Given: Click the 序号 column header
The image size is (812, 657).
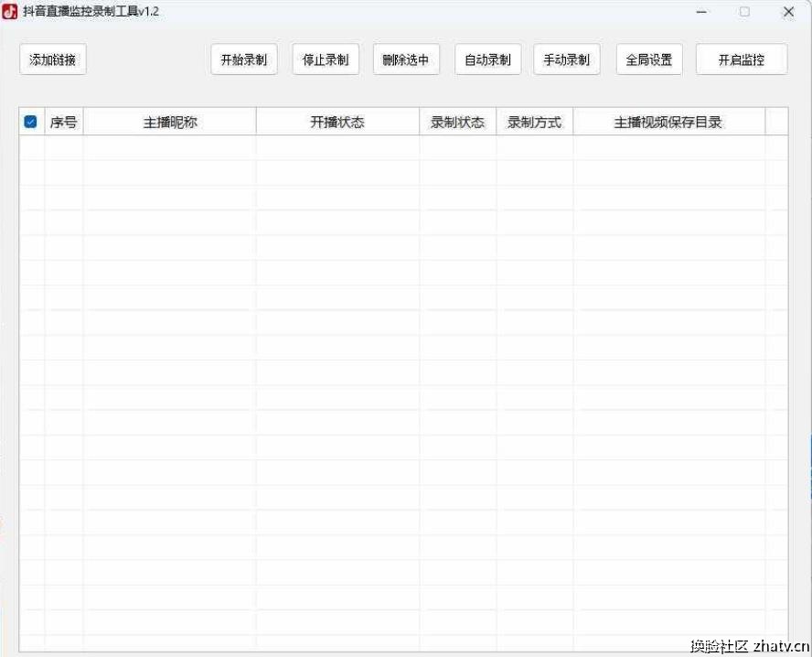Looking at the screenshot, I should click(64, 123).
